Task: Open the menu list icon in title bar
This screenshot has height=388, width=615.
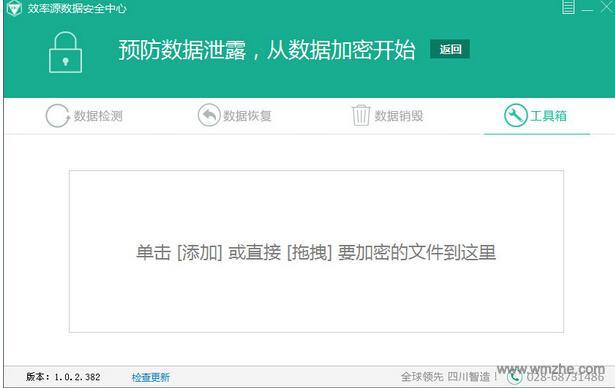Action: click(x=568, y=7)
